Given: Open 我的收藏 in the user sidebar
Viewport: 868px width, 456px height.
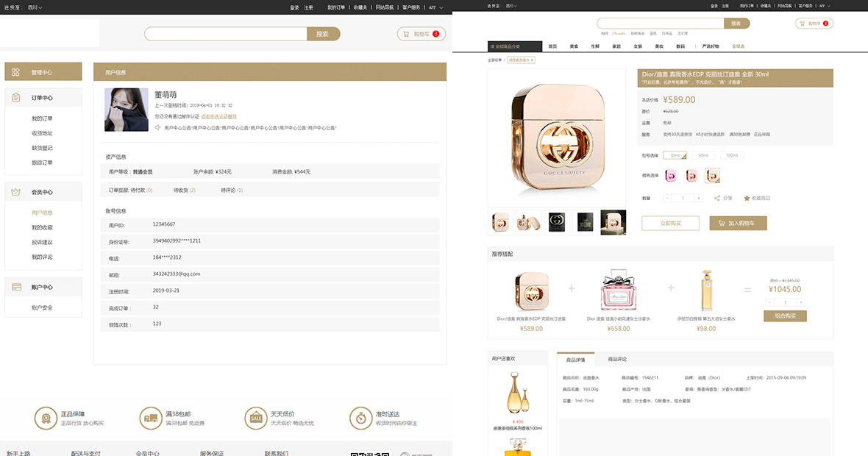Looking at the screenshot, I should 42,227.
